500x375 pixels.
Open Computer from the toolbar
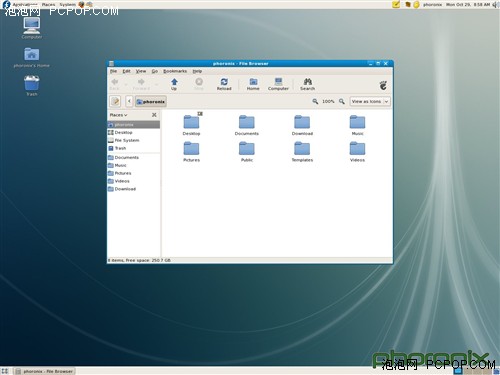pyautogui.click(x=278, y=84)
